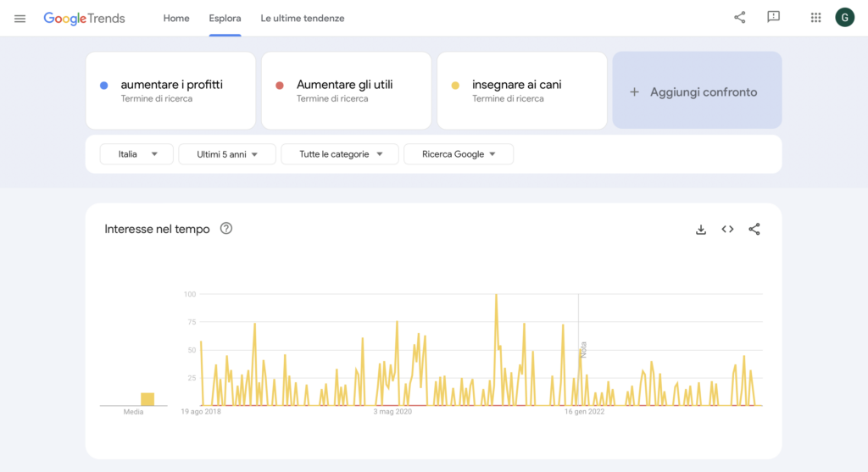Open the send feedback icon
The height and width of the screenshot is (472, 868).
point(773,18)
